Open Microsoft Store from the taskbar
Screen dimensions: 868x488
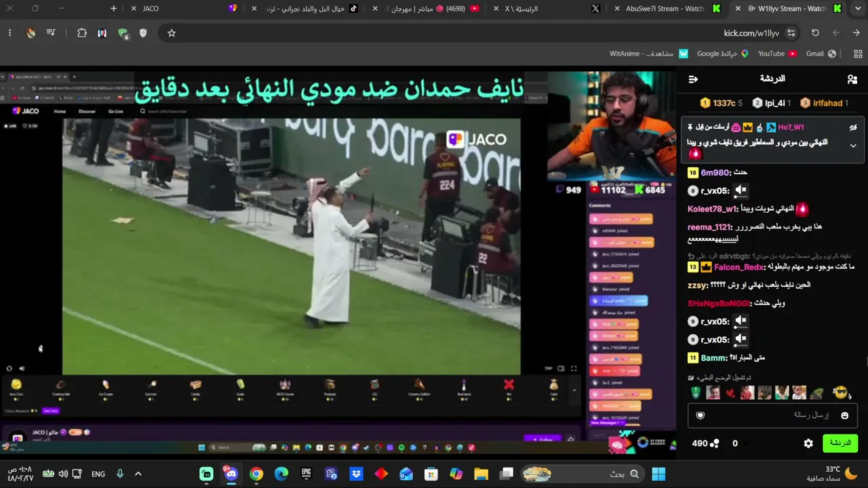[431, 474]
